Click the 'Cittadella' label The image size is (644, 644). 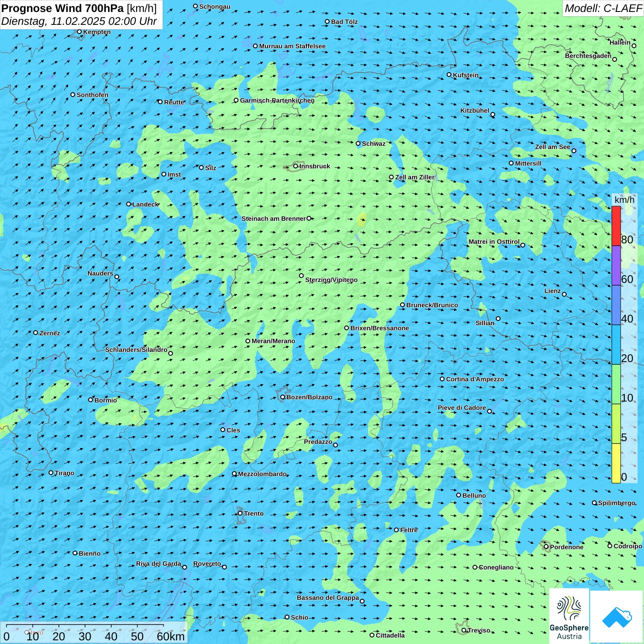(x=390, y=635)
